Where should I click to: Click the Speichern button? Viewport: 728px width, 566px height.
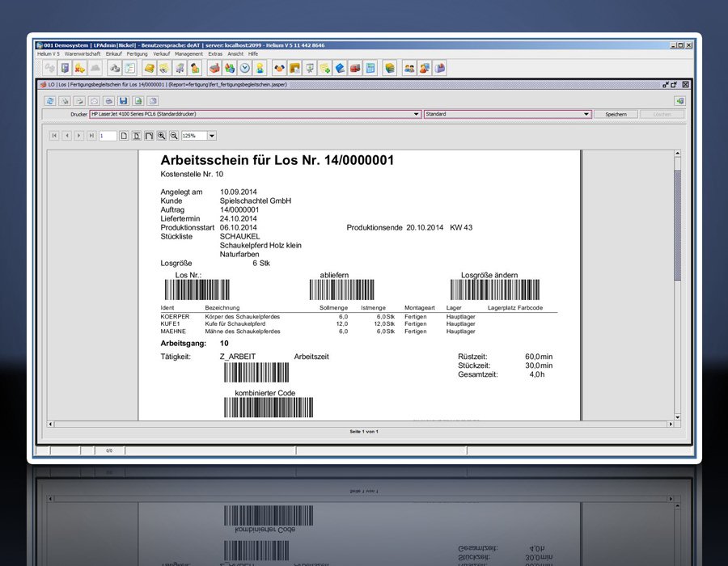(x=616, y=114)
